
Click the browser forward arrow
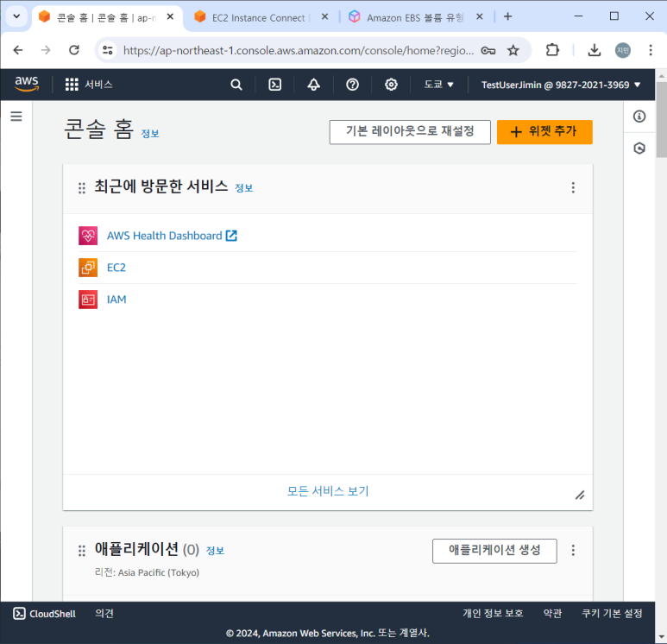46,50
